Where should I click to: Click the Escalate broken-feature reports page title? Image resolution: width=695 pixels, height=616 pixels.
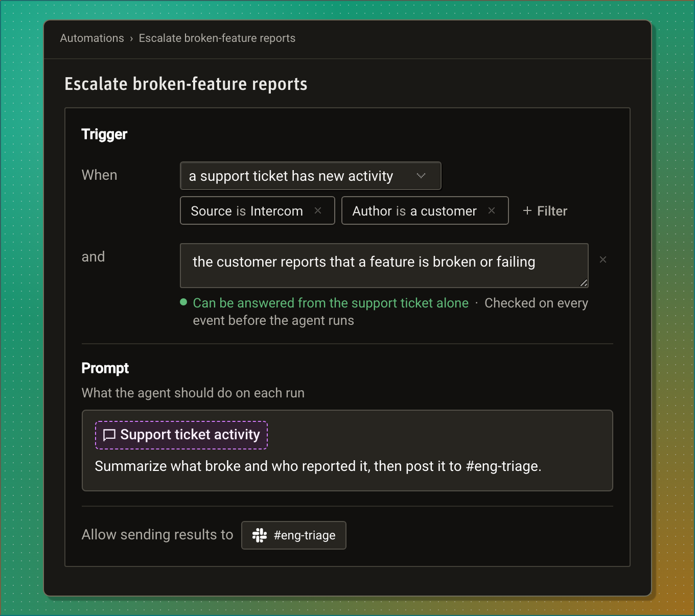click(186, 84)
